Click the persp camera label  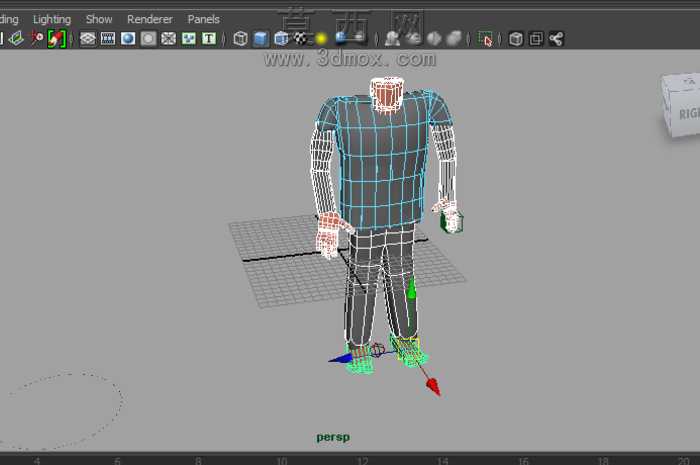click(x=333, y=437)
